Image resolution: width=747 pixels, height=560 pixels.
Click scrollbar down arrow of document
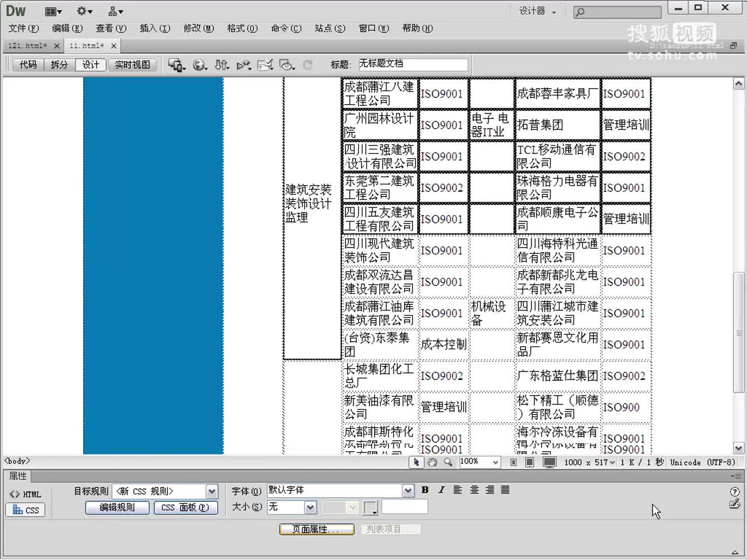[738, 448]
